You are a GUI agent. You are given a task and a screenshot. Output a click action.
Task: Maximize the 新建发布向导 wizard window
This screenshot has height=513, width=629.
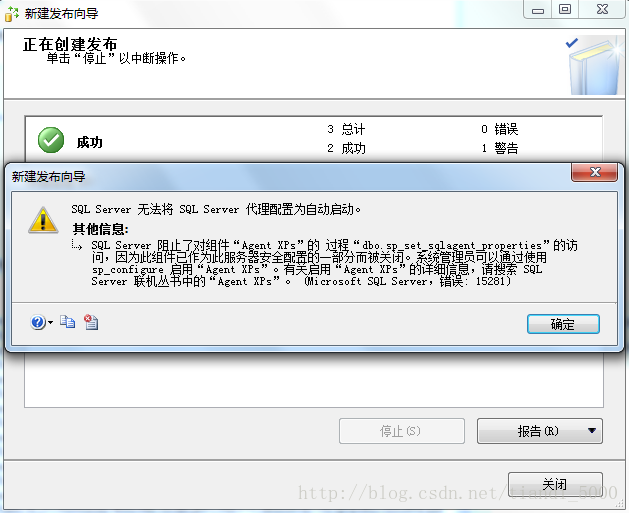[x=565, y=10]
